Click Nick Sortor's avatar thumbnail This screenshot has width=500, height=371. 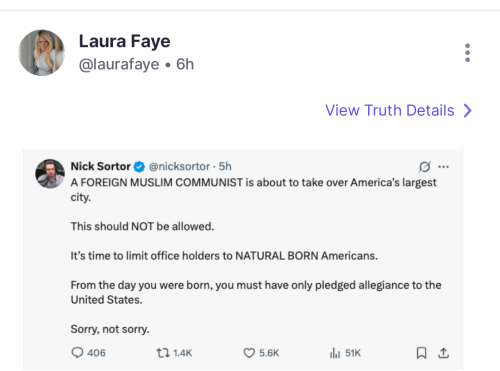50,174
